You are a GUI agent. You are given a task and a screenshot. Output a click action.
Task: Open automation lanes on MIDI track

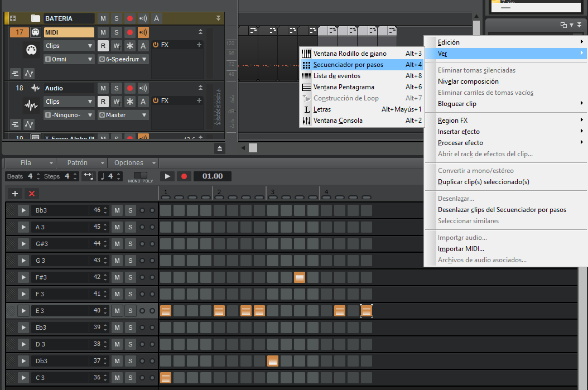[29, 74]
